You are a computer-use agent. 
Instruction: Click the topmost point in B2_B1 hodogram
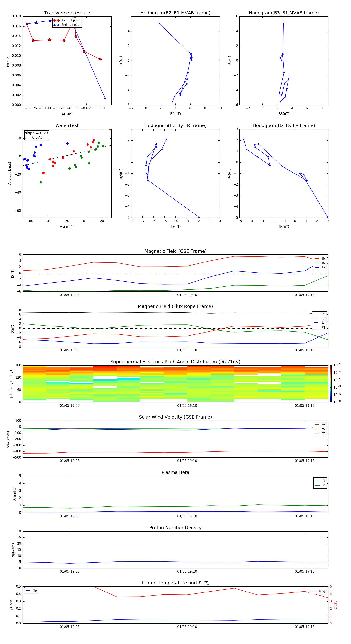[x=159, y=23]
